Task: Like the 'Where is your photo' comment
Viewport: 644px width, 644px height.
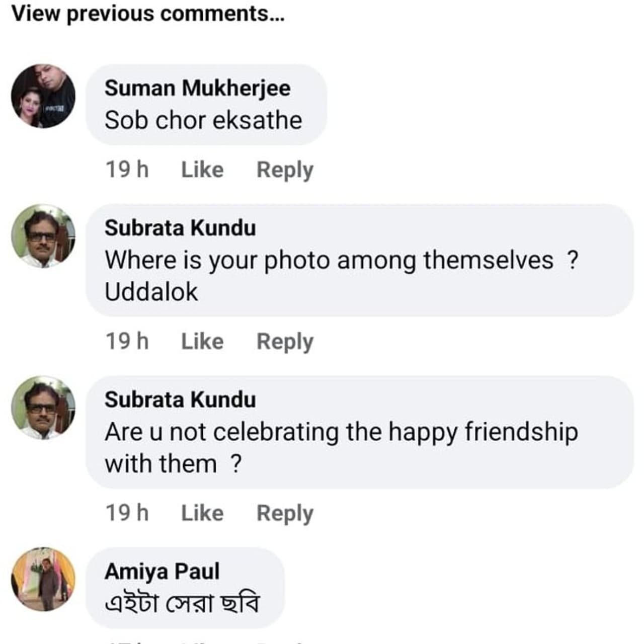Action: [x=202, y=342]
